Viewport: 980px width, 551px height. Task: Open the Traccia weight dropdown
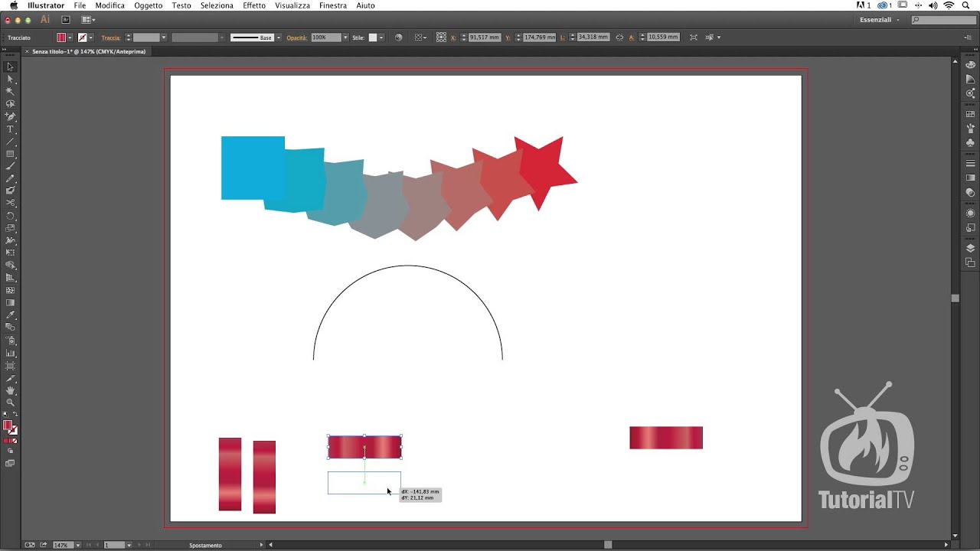pos(163,37)
